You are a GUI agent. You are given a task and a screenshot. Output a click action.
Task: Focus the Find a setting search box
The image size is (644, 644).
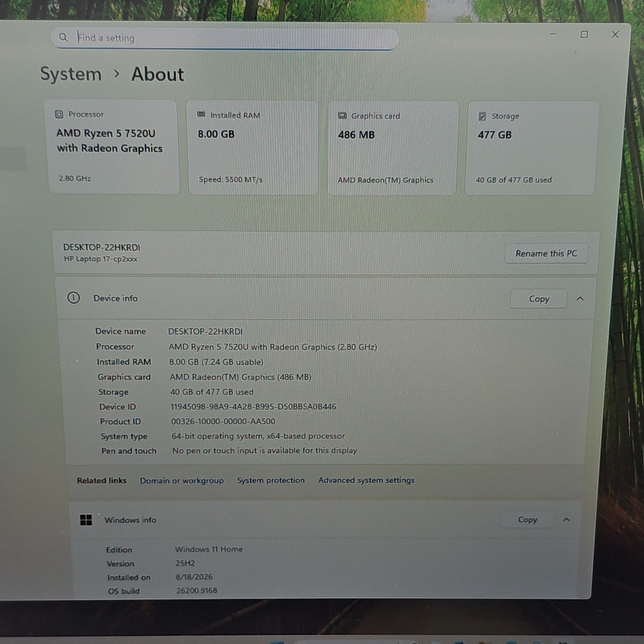(225, 38)
